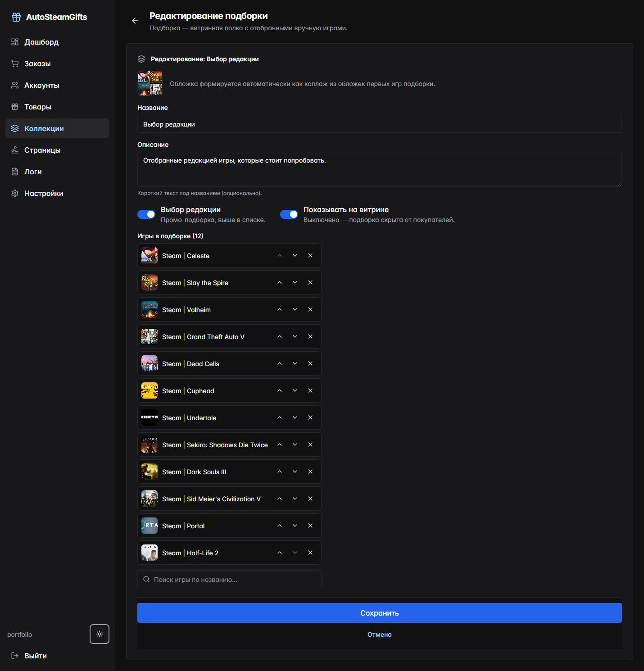Remove Dead Cells from the collection

[310, 363]
